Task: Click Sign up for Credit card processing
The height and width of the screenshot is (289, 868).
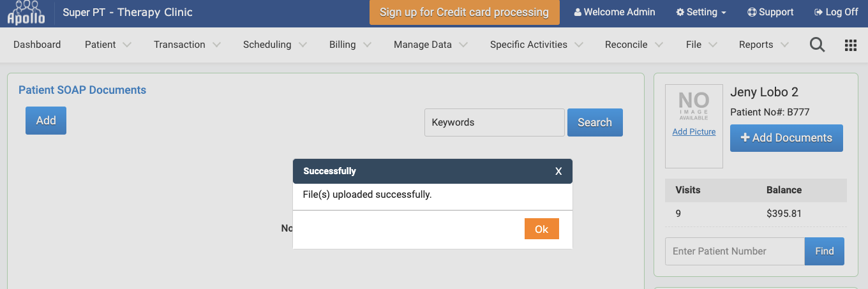Action: click(464, 12)
